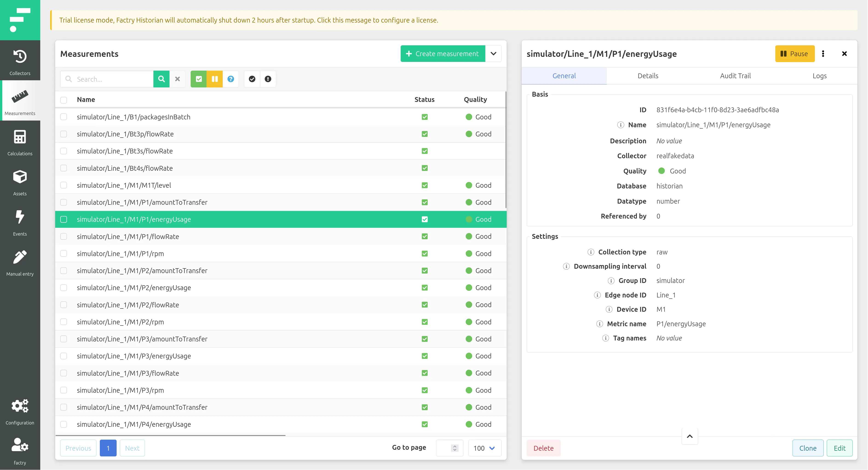This screenshot has width=868, height=470.
Task: Show info tooltip for Collection type
Action: click(591, 252)
